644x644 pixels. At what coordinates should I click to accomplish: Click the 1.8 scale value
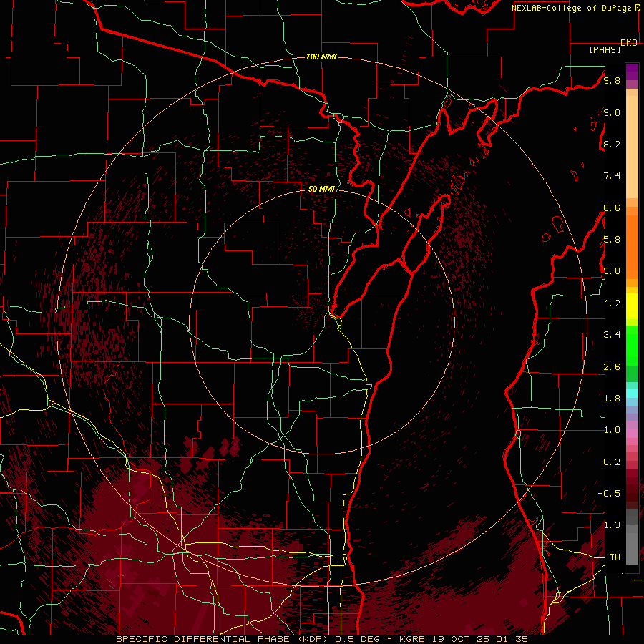pyautogui.click(x=612, y=398)
